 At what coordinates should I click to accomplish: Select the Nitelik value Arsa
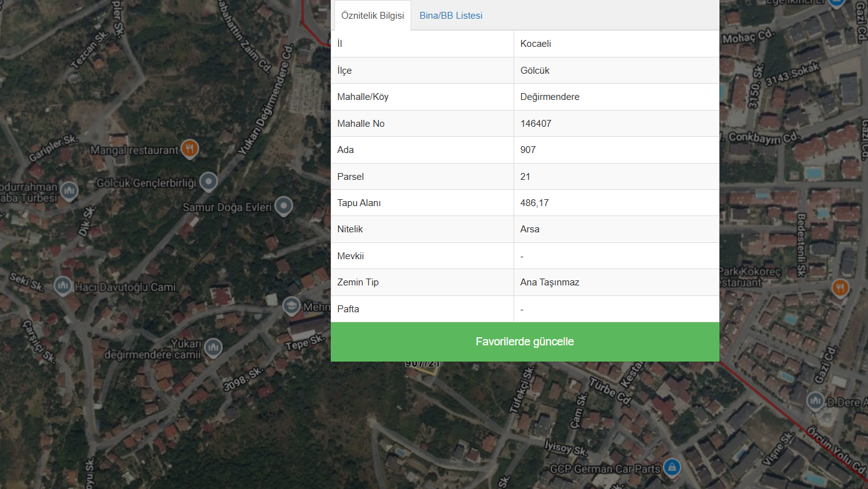(x=617, y=229)
